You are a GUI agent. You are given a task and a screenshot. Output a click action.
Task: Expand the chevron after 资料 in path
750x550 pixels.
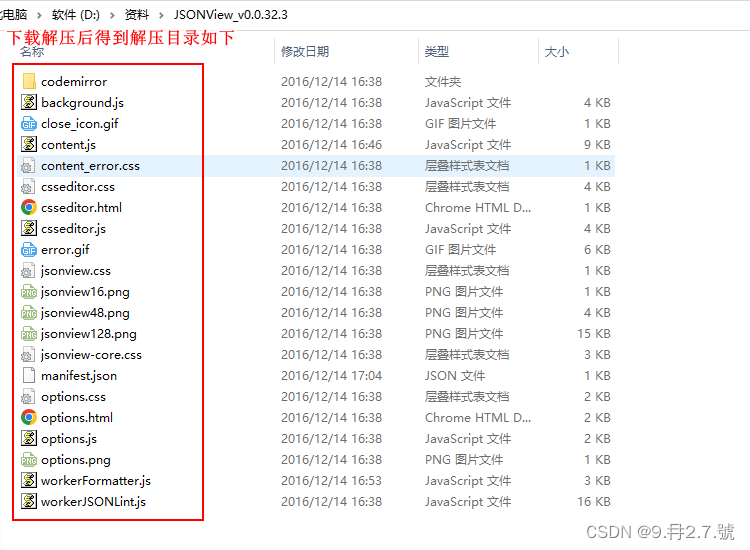(x=161, y=15)
